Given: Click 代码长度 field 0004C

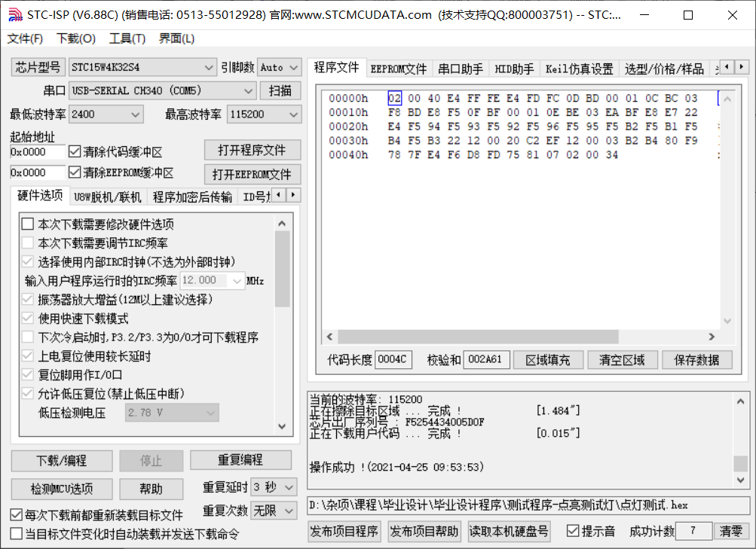Looking at the screenshot, I should [393, 359].
